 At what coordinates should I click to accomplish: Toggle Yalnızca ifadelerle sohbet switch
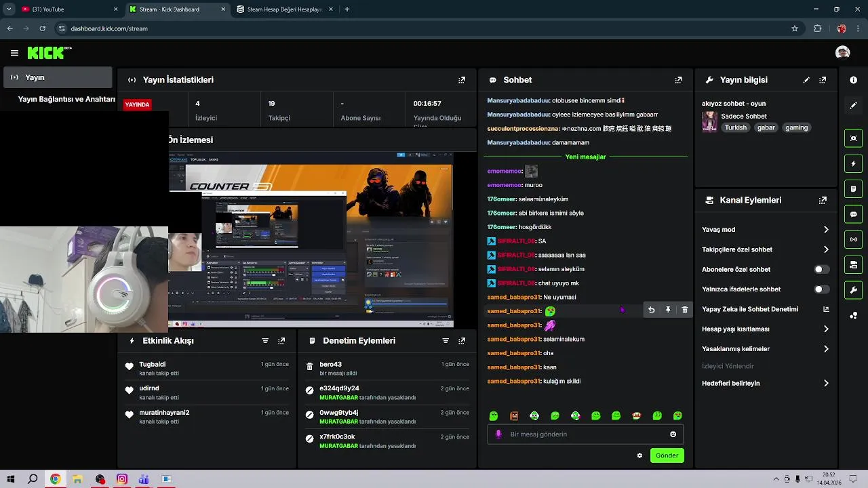point(821,289)
